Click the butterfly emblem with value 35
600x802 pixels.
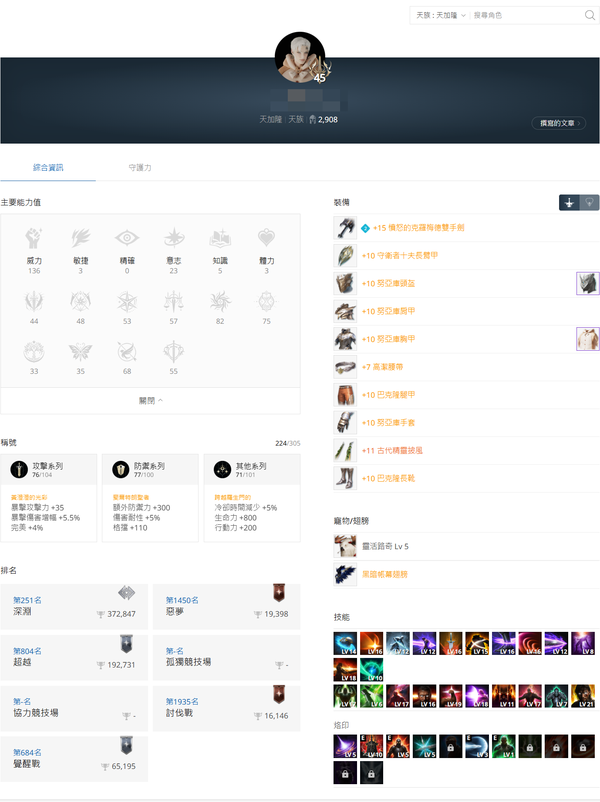(x=80, y=352)
